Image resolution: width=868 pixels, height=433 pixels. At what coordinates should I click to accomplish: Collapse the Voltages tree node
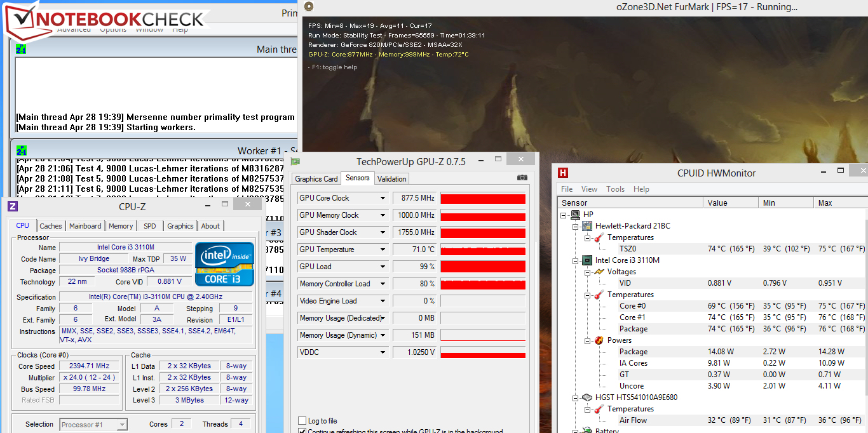(587, 272)
